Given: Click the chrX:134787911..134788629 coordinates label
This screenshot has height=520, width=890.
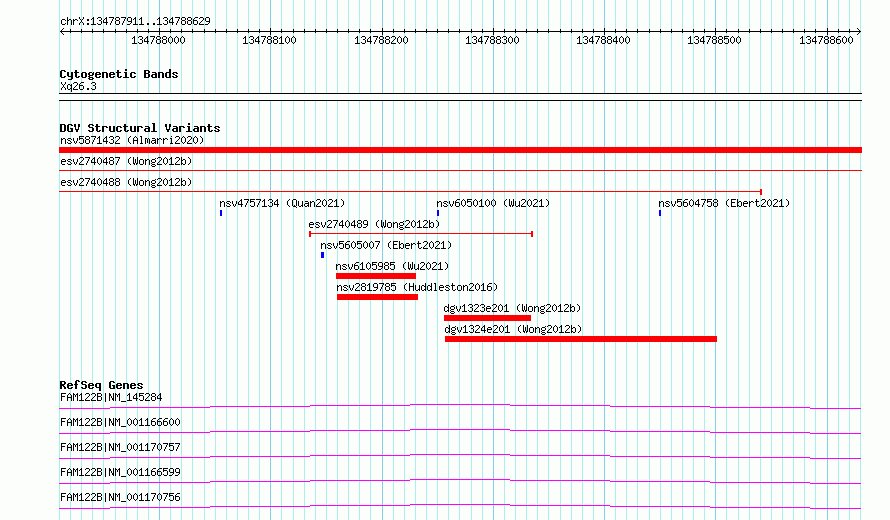Looking at the screenshot, I should pos(135,21).
